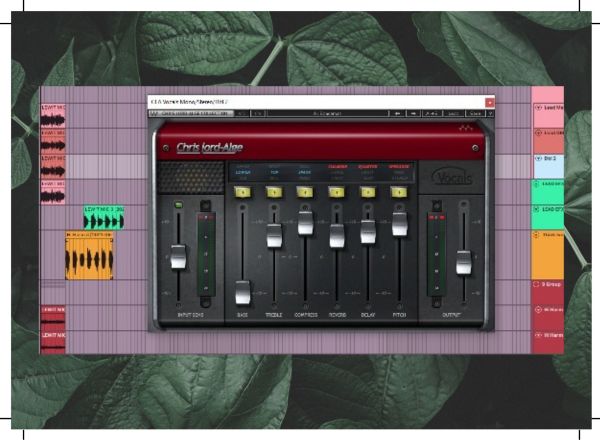Click the Waves logo on the red header
This screenshot has width=600, height=440.
click(x=463, y=129)
